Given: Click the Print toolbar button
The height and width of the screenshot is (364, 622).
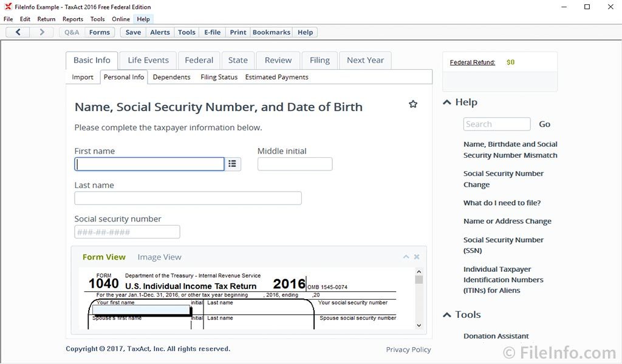Looking at the screenshot, I should coord(238,32).
